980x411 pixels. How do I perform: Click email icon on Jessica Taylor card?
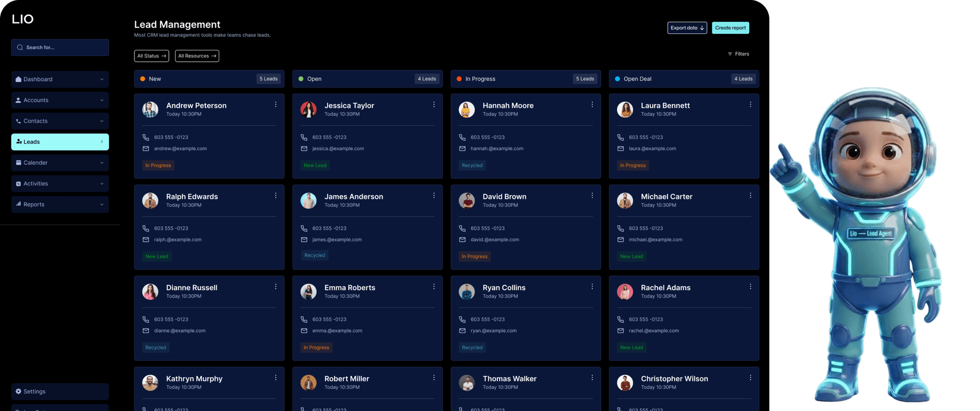pyautogui.click(x=304, y=148)
